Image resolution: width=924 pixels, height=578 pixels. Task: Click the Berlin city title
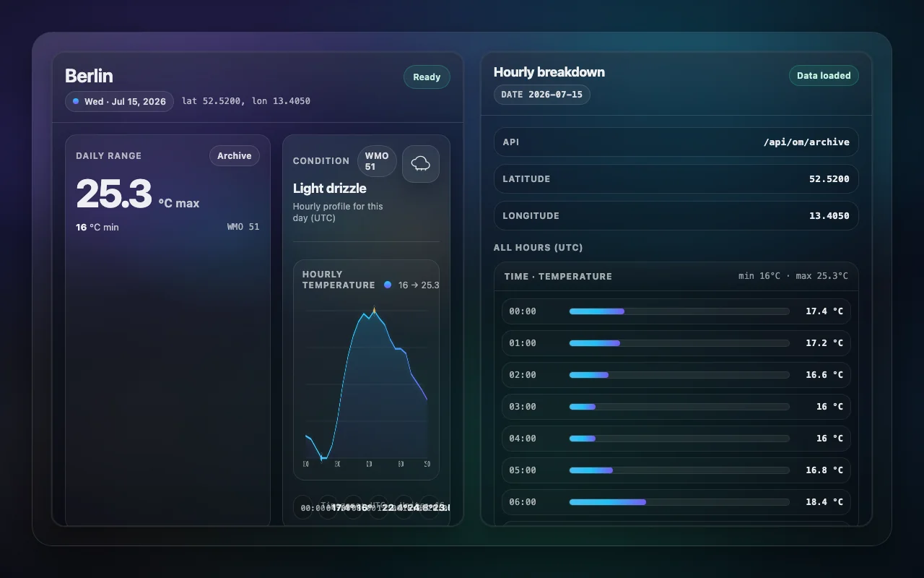(x=89, y=76)
